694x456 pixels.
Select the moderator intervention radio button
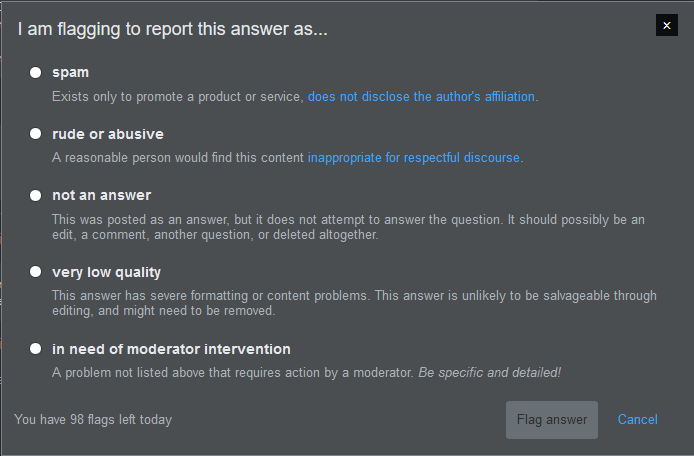[x=36, y=349]
